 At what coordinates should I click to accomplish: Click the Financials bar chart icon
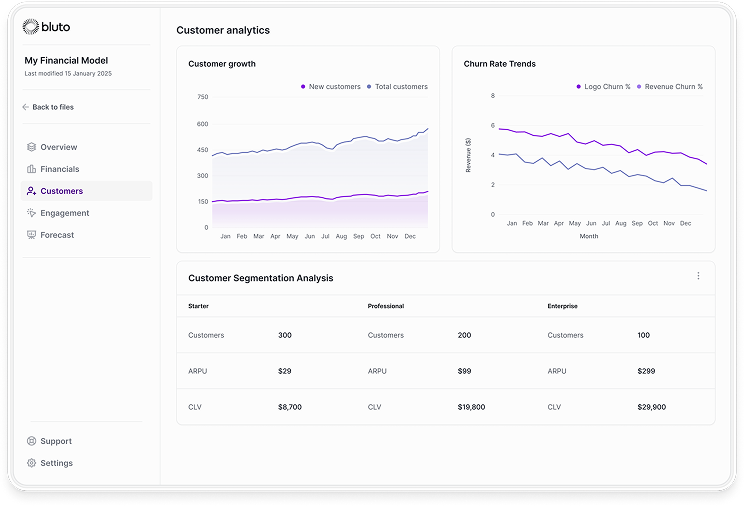pos(32,169)
